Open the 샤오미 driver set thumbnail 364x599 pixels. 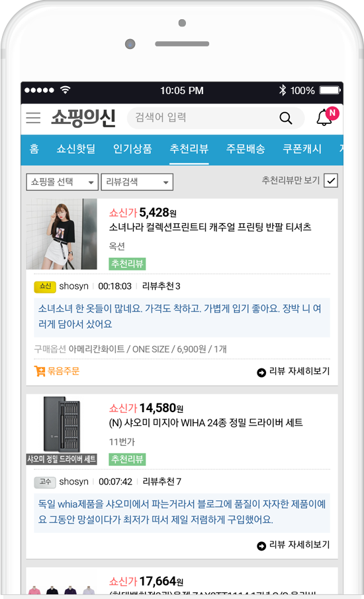tap(62, 429)
